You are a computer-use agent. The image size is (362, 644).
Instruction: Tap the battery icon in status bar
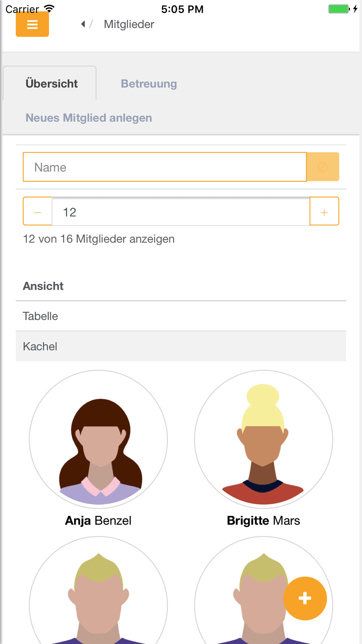[339, 9]
